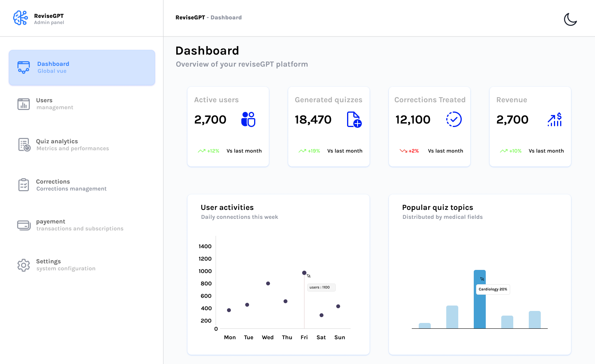
Task: Click the Generated quizzes value 18,470
Action: coord(313,120)
